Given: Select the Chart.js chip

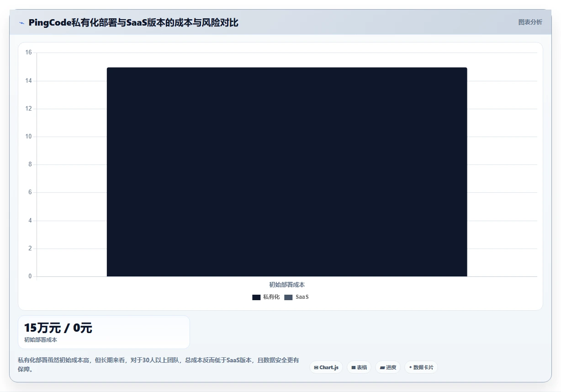Looking at the screenshot, I should click(326, 367).
